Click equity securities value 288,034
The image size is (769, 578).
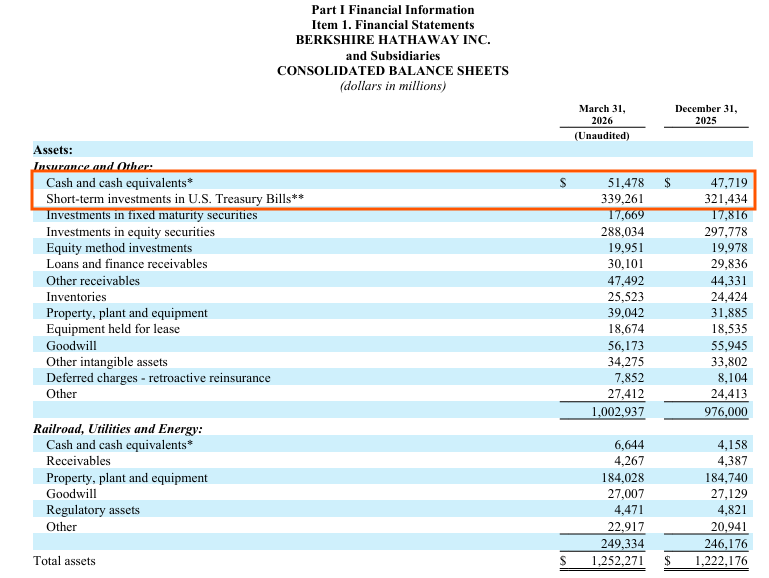pos(622,231)
